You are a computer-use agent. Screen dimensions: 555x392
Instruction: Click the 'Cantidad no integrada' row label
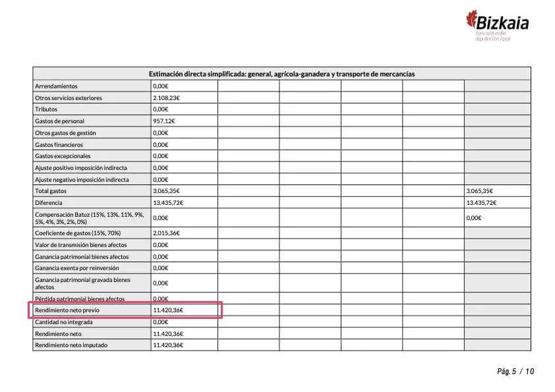click(64, 322)
